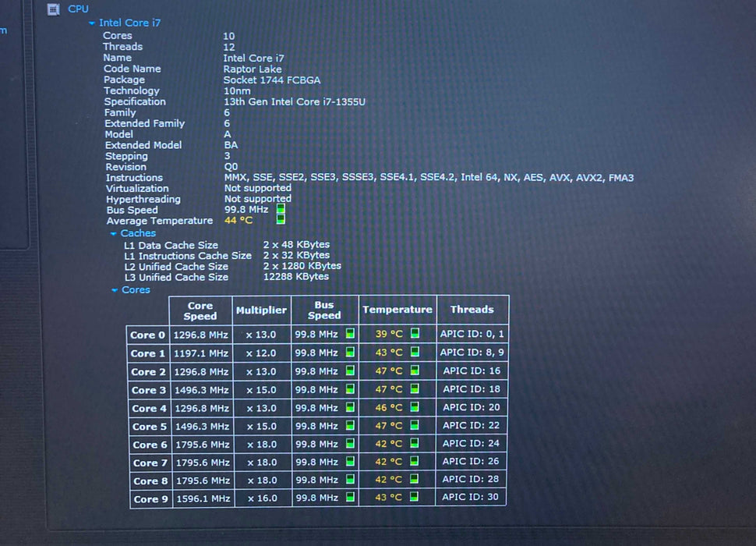
Task: Click Core 5 bus speed graph icon
Action: [351, 425]
